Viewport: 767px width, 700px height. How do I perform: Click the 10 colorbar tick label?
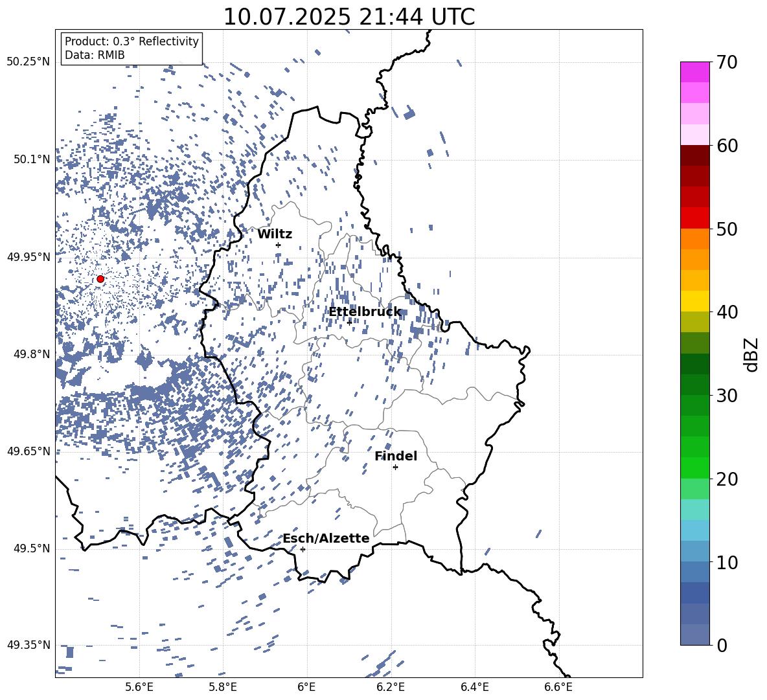(x=727, y=562)
